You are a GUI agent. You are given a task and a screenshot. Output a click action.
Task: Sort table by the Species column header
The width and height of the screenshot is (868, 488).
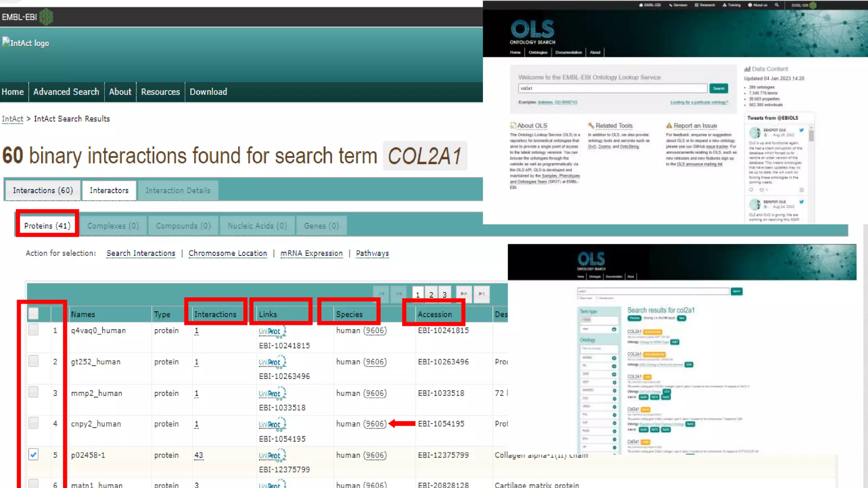[349, 314]
